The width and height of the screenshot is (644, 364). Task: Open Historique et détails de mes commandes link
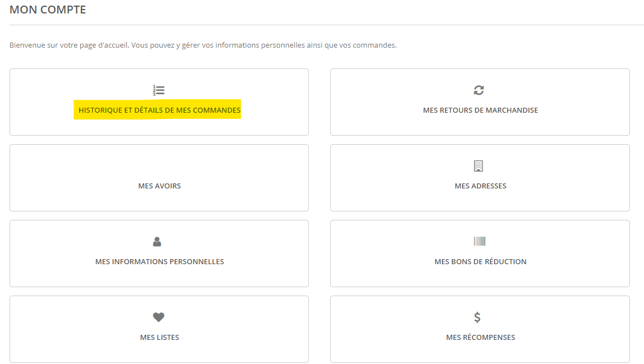[x=159, y=110]
